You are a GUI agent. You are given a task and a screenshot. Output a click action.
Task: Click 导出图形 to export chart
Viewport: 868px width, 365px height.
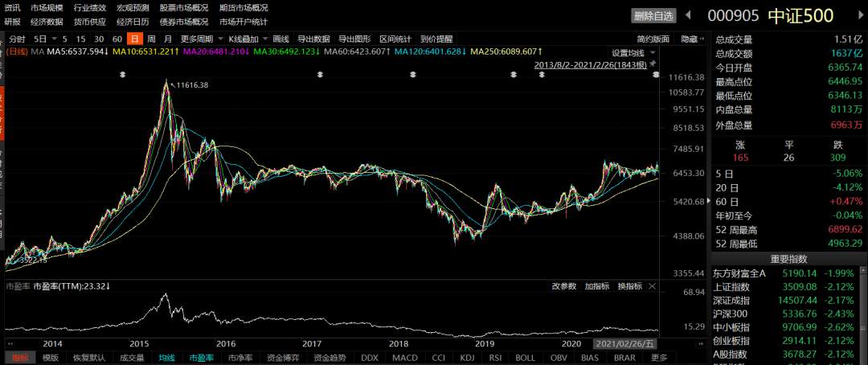pyautogui.click(x=355, y=39)
